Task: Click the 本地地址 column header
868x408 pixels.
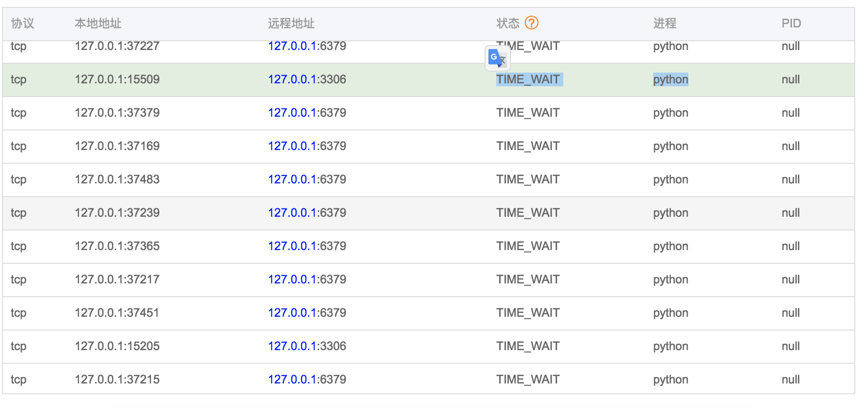Action: 98,23
